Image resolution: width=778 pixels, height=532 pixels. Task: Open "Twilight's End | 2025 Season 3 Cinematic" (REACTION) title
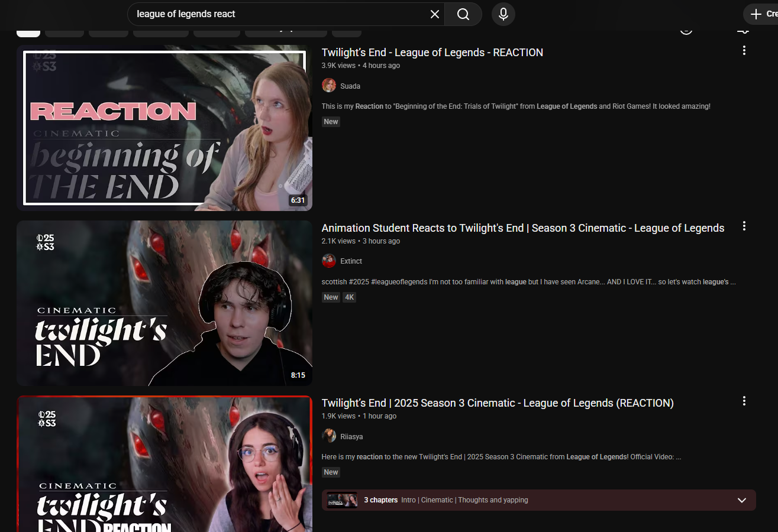point(498,403)
